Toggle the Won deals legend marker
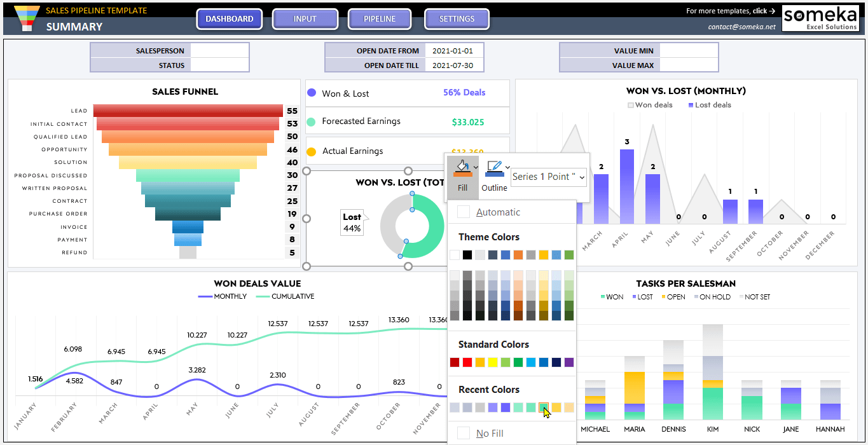 (631, 105)
